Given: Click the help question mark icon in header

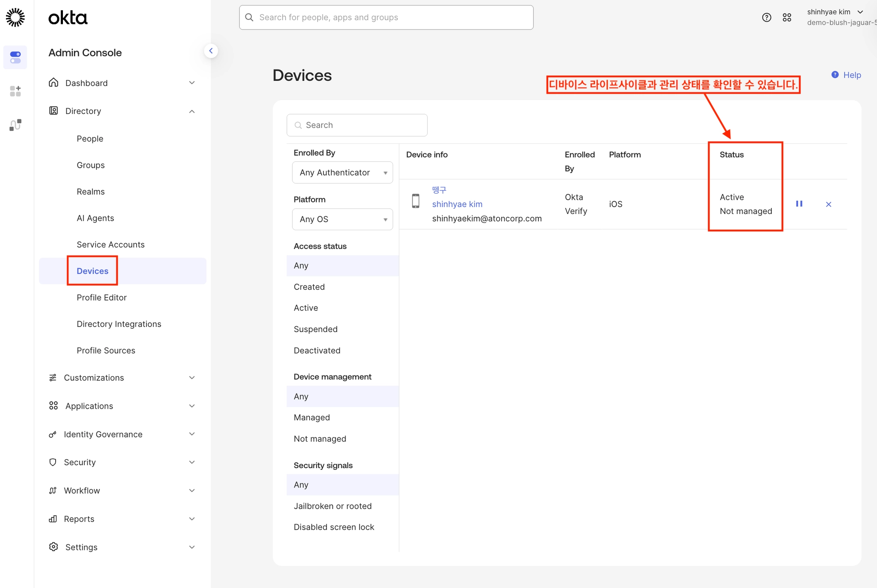Looking at the screenshot, I should 767,18.
